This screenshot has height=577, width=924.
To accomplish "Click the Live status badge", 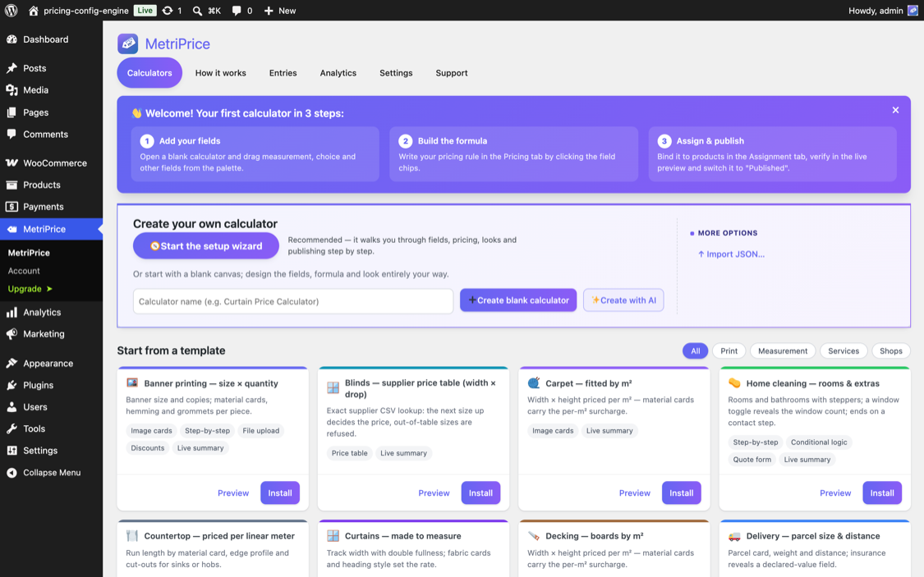I will click(x=145, y=11).
